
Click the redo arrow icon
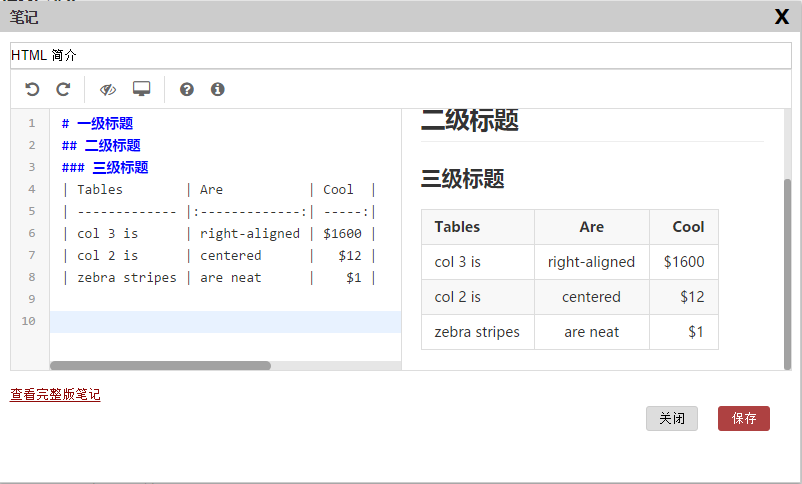[x=63, y=90]
